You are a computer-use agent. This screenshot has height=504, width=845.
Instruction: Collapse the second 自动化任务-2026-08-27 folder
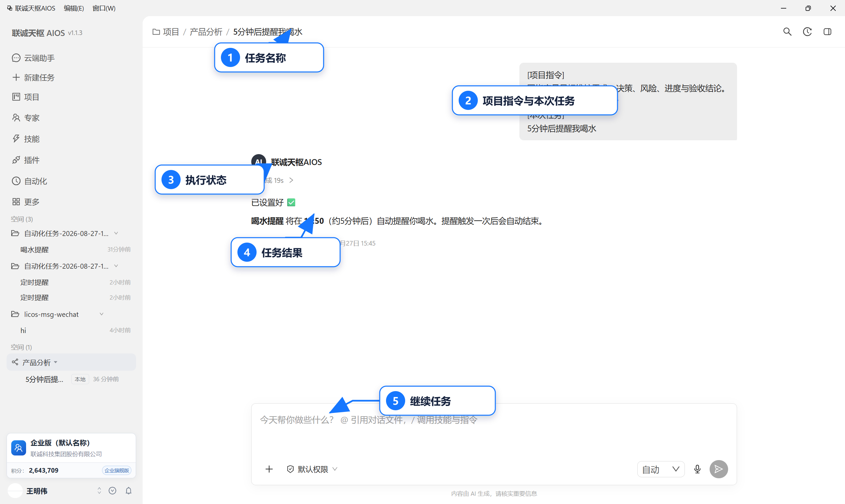116,266
